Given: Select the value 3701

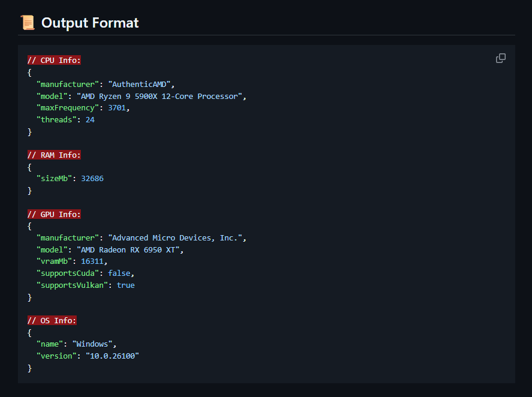Looking at the screenshot, I should point(117,108).
